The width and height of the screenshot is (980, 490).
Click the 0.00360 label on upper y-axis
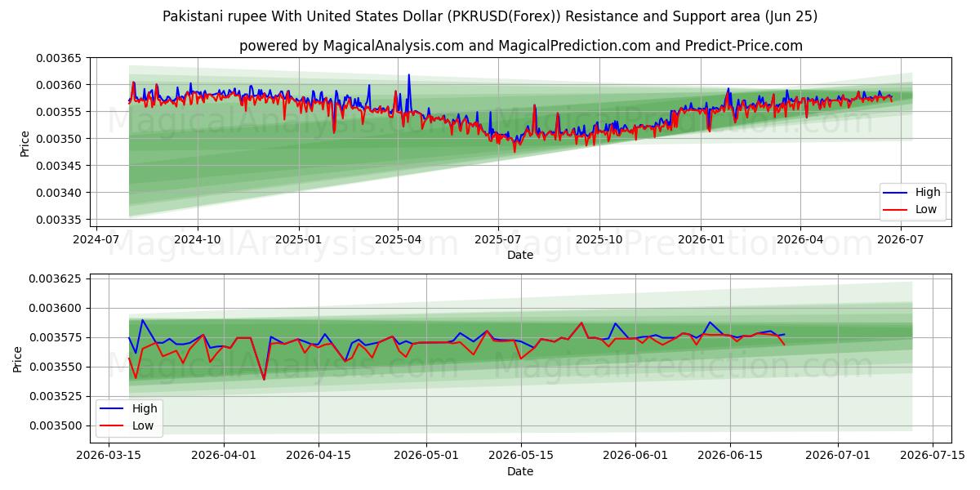coord(59,85)
